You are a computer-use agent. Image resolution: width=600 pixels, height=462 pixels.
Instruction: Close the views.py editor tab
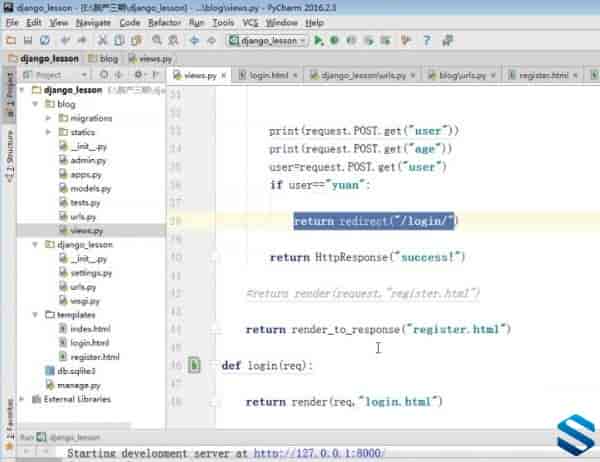point(226,76)
